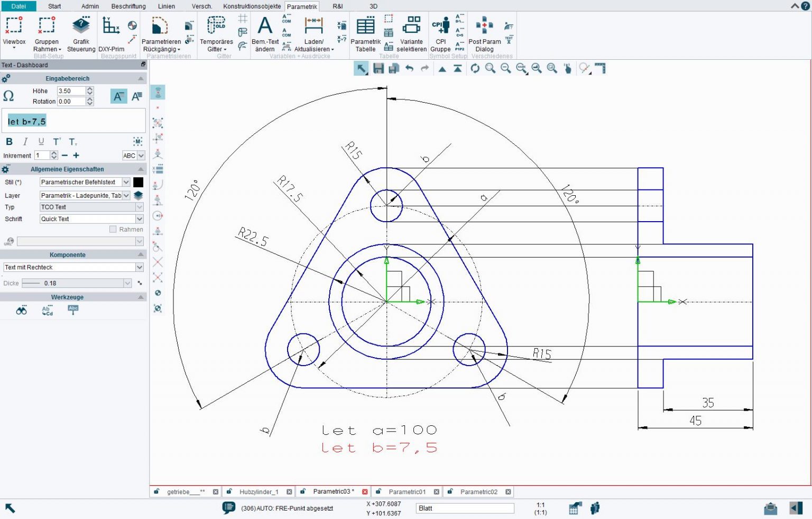The height and width of the screenshot is (519, 812).
Task: Select the zoom-in magnifier icon
Action: click(490, 68)
